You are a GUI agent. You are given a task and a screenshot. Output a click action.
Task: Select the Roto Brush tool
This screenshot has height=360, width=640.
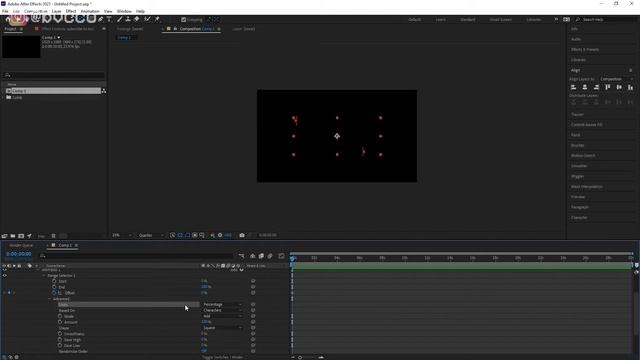click(147, 19)
